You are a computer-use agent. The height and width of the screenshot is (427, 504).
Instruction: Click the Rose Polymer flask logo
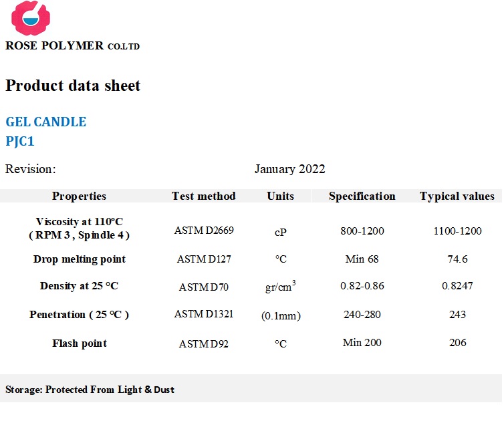pyautogui.click(x=31, y=17)
